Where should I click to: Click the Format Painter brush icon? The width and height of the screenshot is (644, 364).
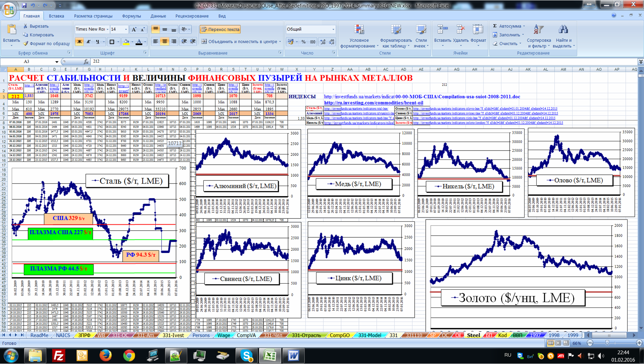tap(26, 44)
